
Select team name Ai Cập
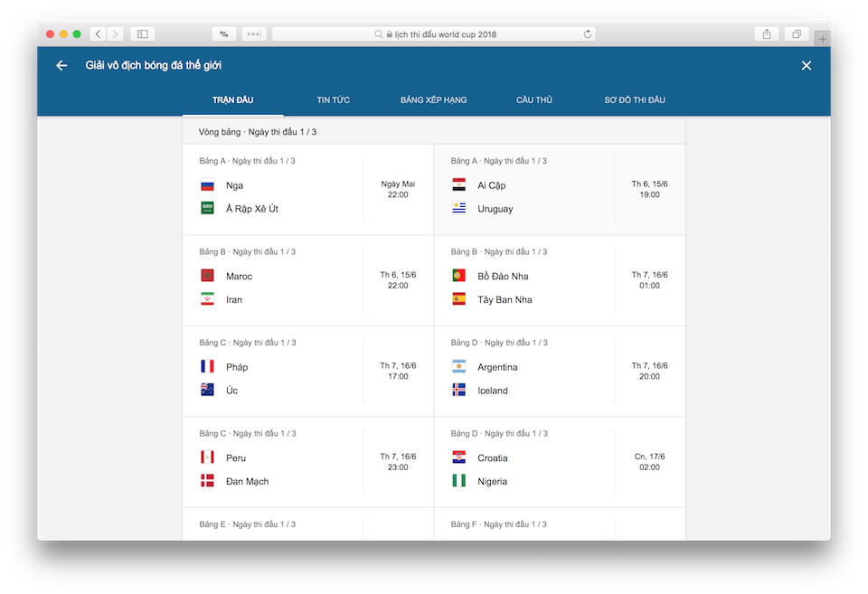click(x=492, y=185)
